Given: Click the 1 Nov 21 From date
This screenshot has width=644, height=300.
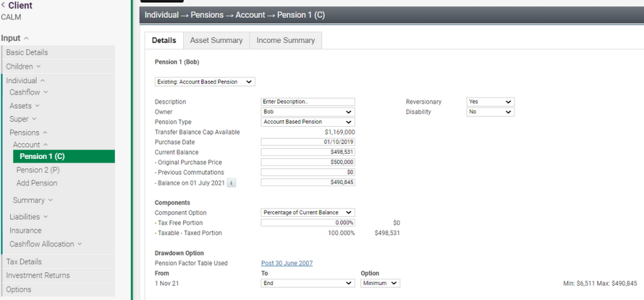Looking at the screenshot, I should 167,284.
